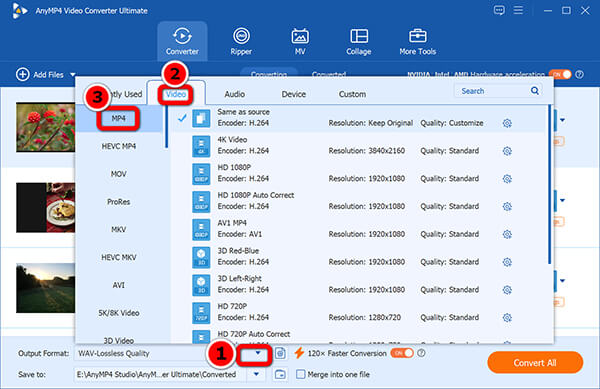Select the red flowers video thumbnail
The height and width of the screenshot is (389, 600).
coord(46,127)
